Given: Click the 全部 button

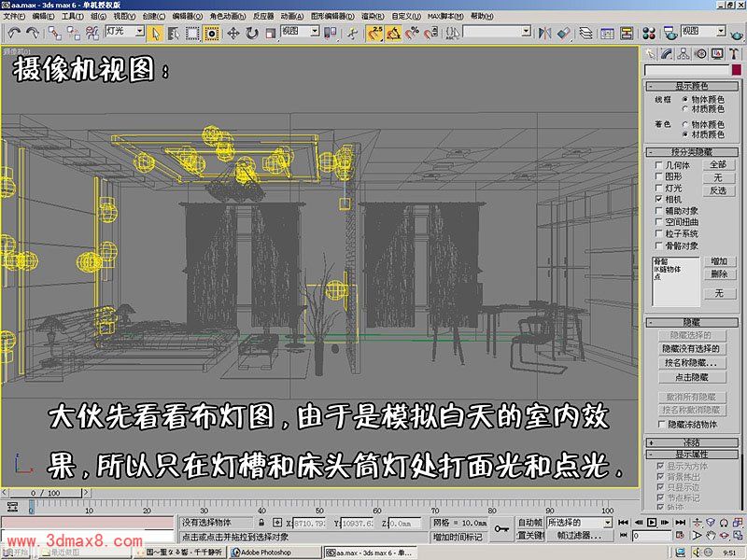Looking at the screenshot, I should click(x=718, y=165).
